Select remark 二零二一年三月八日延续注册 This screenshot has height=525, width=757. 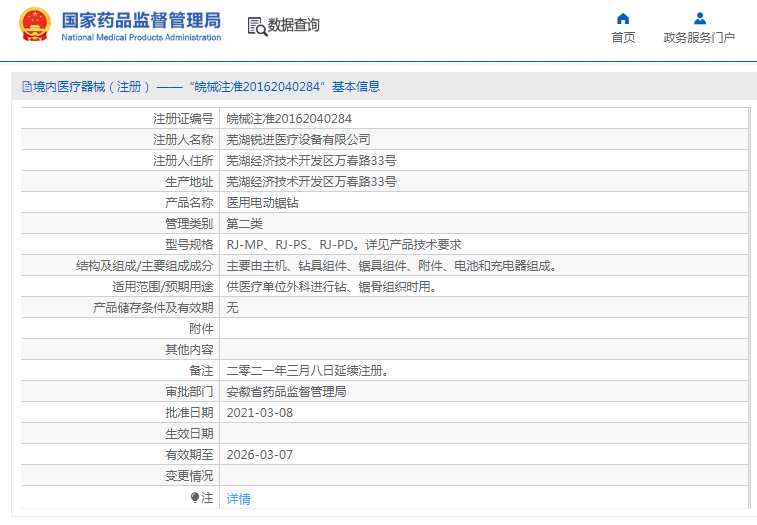coord(307,371)
